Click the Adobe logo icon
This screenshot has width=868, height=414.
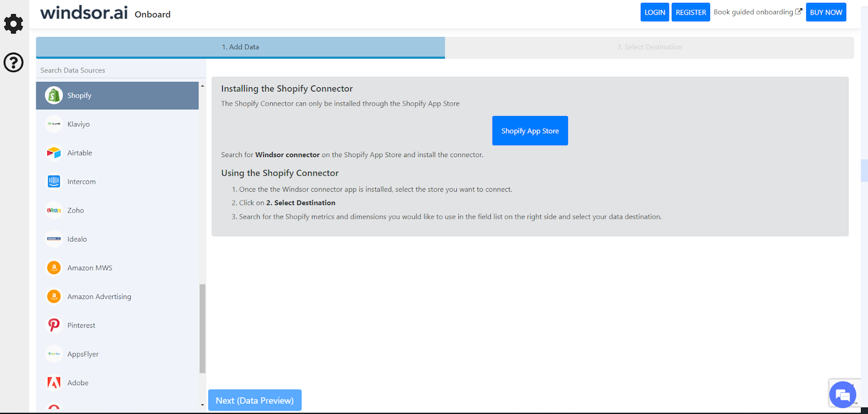(x=54, y=383)
